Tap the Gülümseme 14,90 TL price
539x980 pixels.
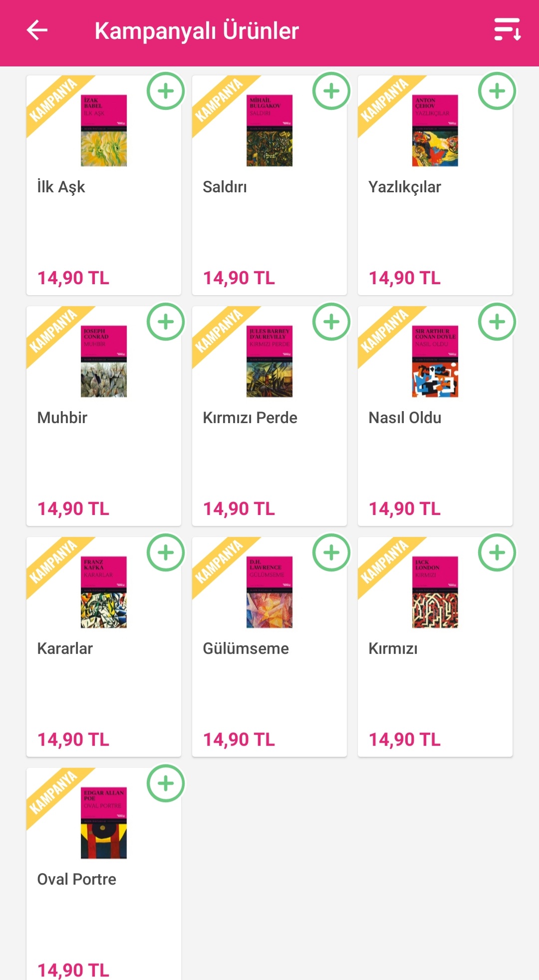[239, 739]
